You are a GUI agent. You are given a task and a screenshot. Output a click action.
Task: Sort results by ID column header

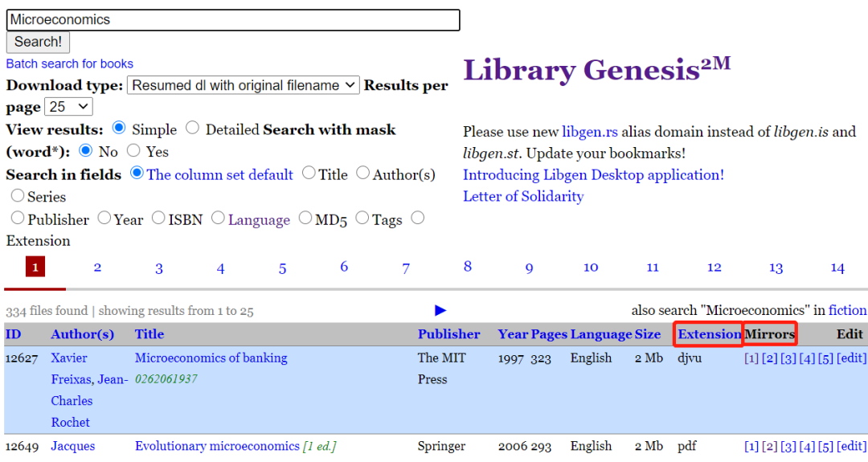[13, 334]
